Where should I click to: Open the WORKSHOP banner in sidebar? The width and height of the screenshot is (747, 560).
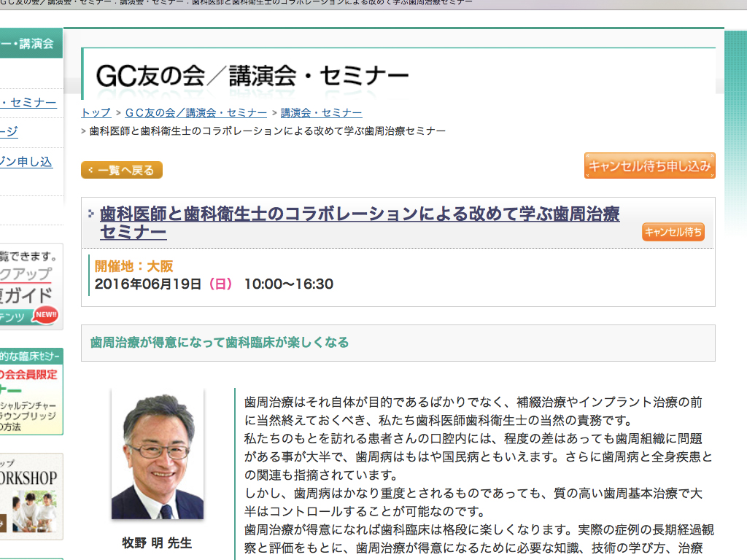click(31, 496)
